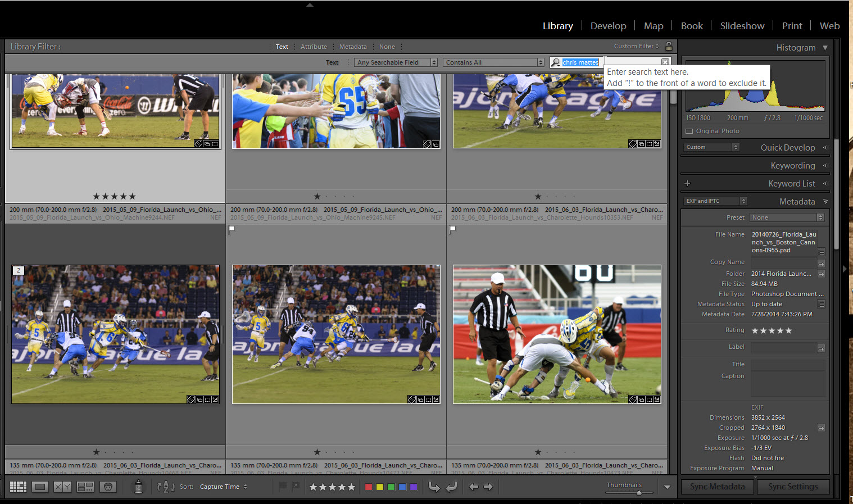Toggle the flag on the middle-row center photo
853x504 pixels.
[x=232, y=229]
